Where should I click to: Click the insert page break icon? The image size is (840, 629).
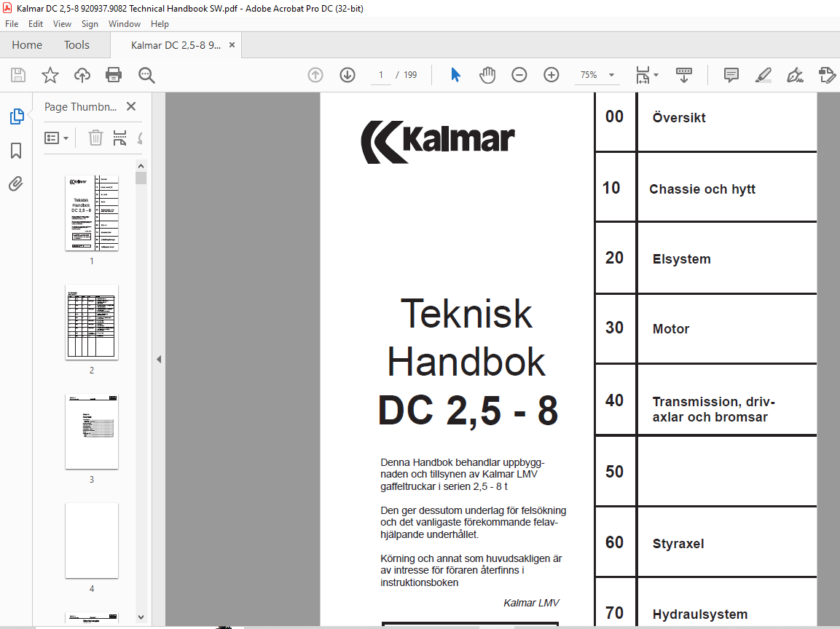119,138
